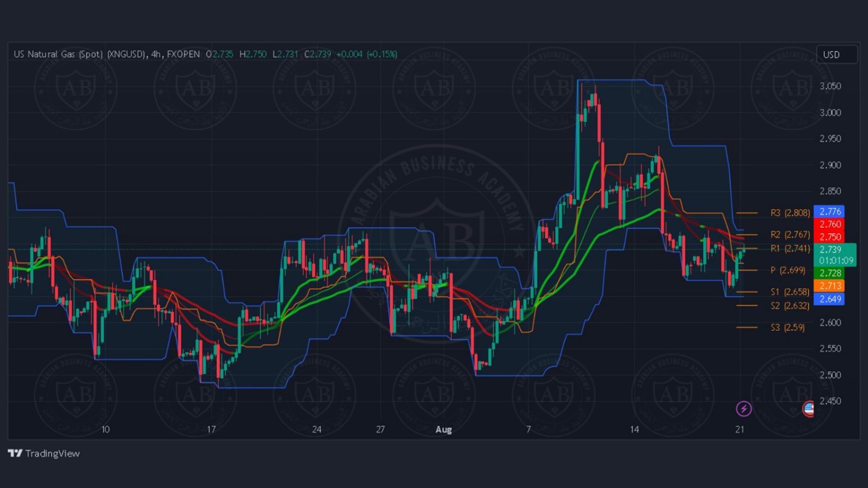The height and width of the screenshot is (488, 868).
Task: Click the 2.550 price axis tick
Action: 830,349
